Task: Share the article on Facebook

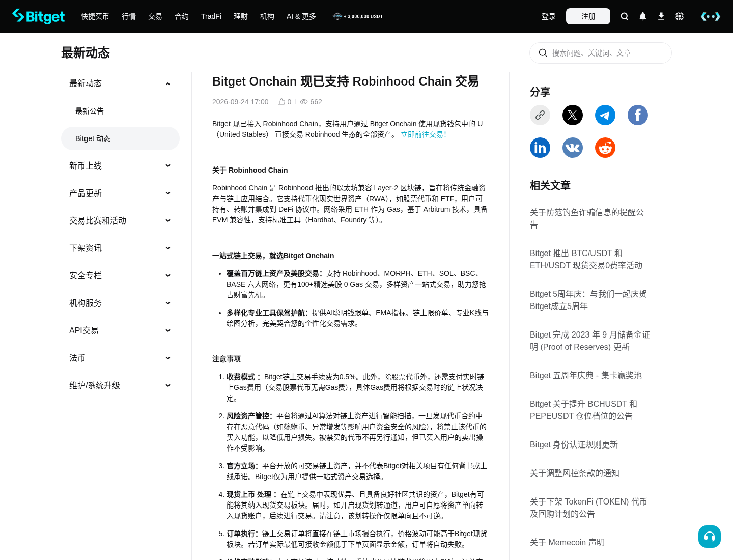Action: pyautogui.click(x=638, y=115)
